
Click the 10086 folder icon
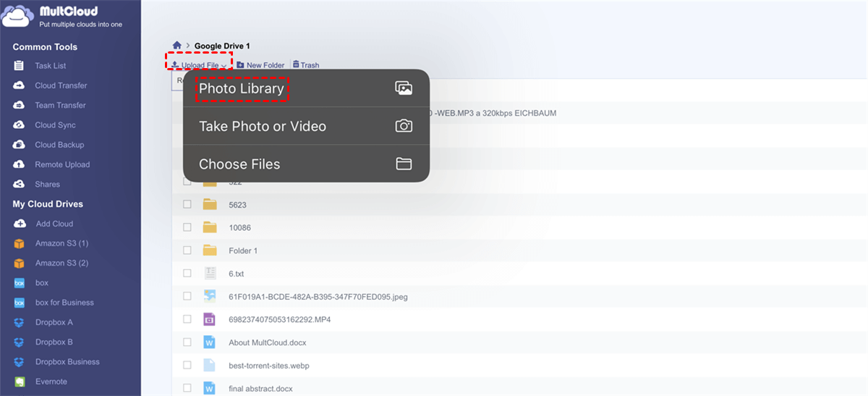(x=210, y=227)
